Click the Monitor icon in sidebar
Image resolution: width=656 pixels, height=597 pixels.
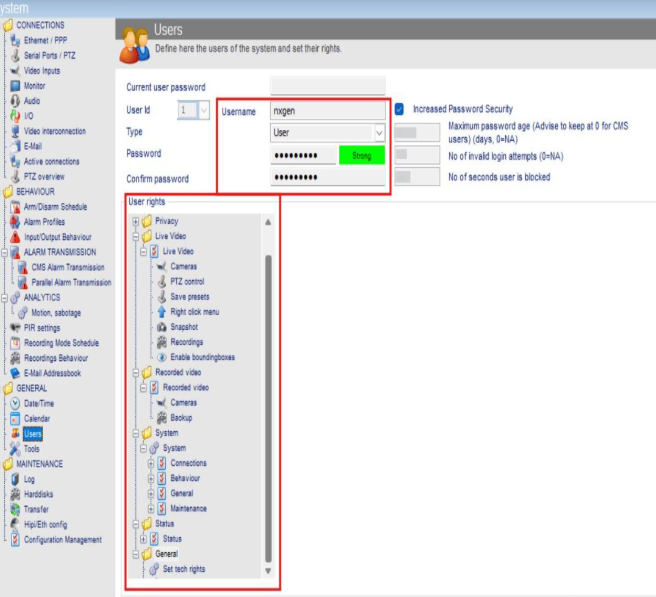(x=15, y=86)
